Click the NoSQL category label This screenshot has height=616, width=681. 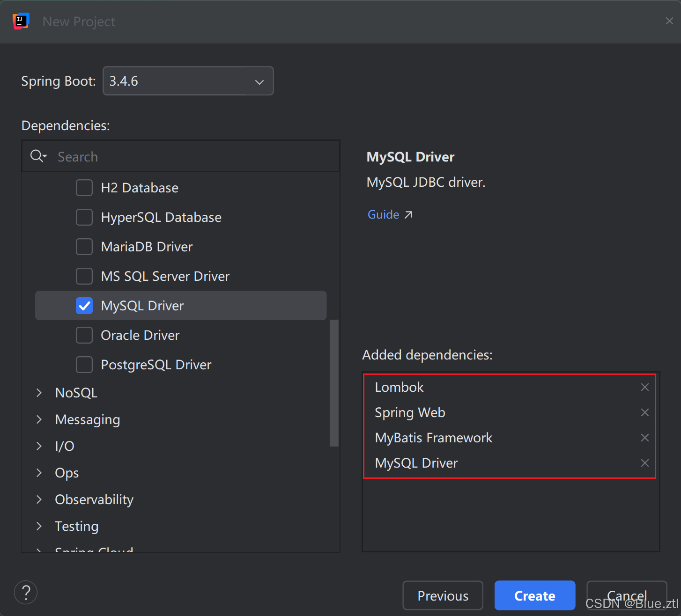[x=76, y=393]
